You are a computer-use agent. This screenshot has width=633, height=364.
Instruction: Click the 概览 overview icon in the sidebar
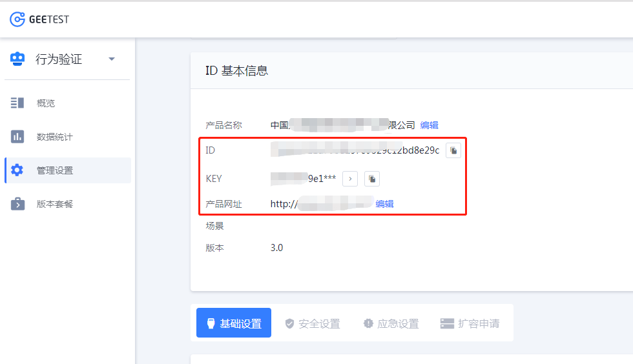(17, 103)
